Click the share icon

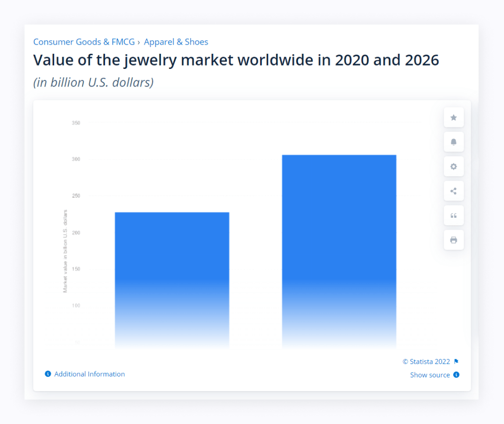[454, 191]
